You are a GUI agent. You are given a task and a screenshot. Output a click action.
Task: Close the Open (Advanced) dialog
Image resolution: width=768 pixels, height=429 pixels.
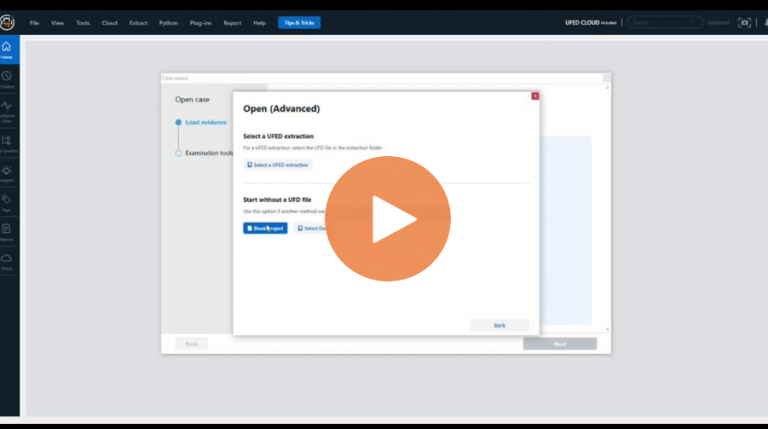click(x=535, y=96)
